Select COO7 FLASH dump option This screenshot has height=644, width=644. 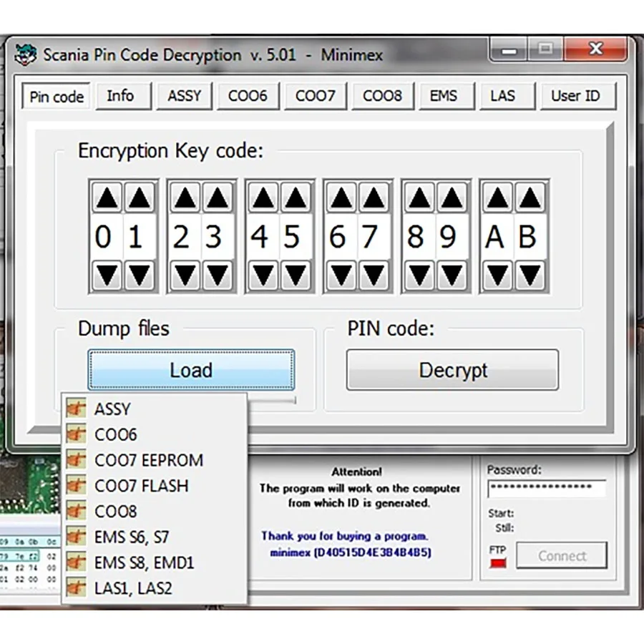coord(154,485)
